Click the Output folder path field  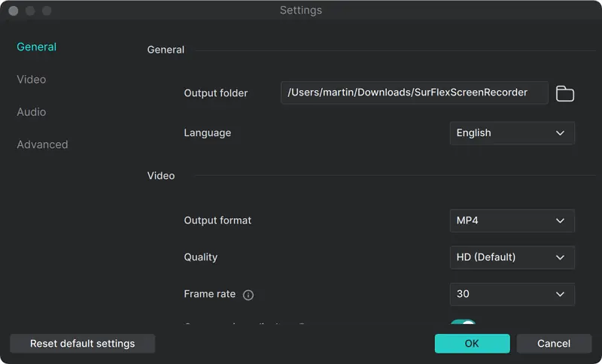click(x=415, y=93)
